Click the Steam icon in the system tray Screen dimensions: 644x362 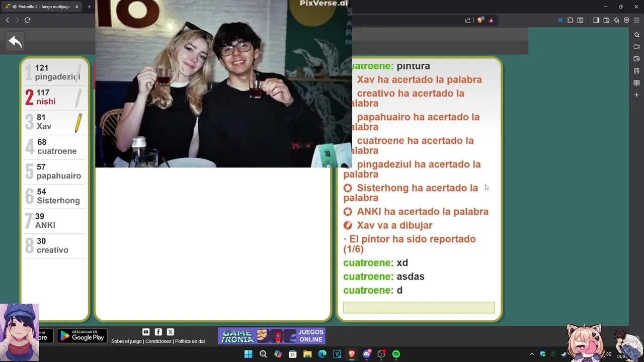564,354
